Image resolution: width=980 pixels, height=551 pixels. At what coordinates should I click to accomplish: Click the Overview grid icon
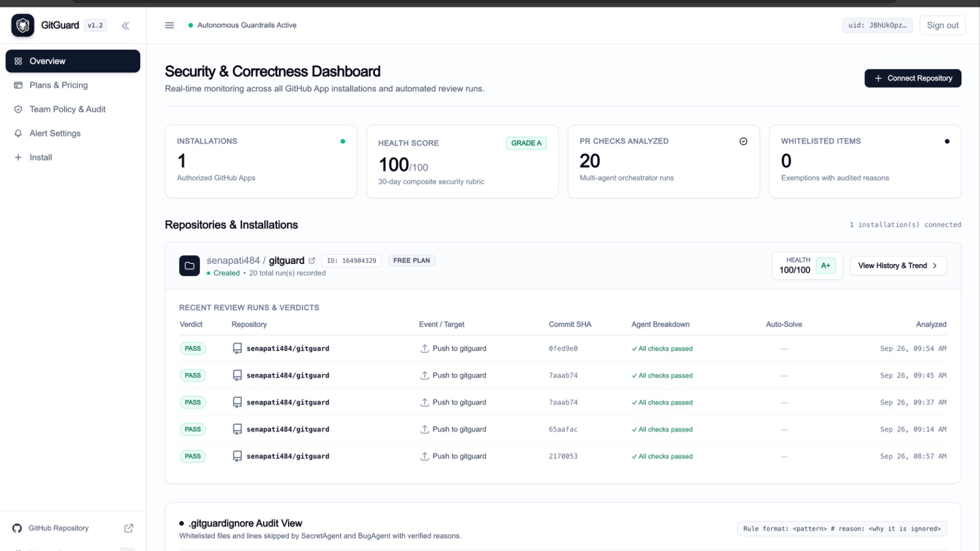[18, 61]
